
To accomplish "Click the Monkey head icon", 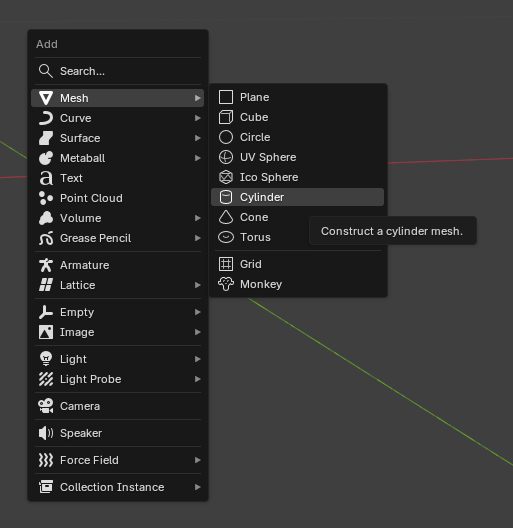I will [226, 284].
